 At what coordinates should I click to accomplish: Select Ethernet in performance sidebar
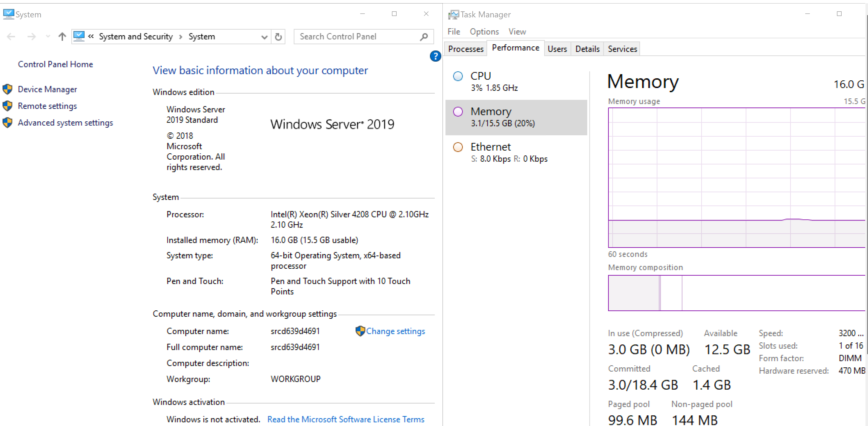pos(516,153)
